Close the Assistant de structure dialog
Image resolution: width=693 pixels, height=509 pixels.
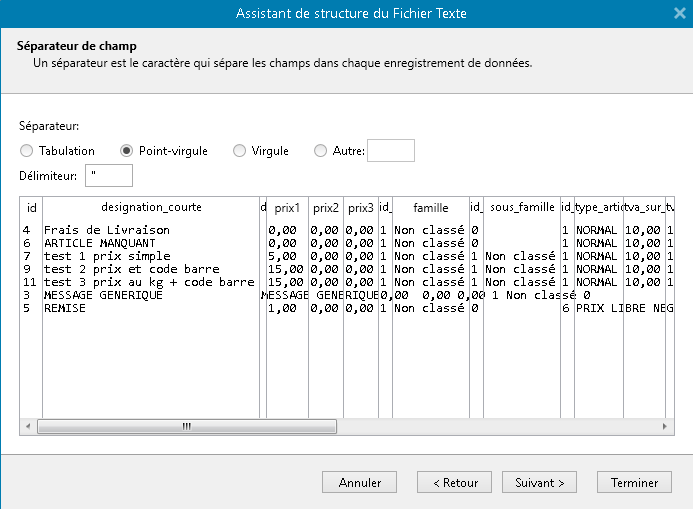pyautogui.click(x=679, y=13)
